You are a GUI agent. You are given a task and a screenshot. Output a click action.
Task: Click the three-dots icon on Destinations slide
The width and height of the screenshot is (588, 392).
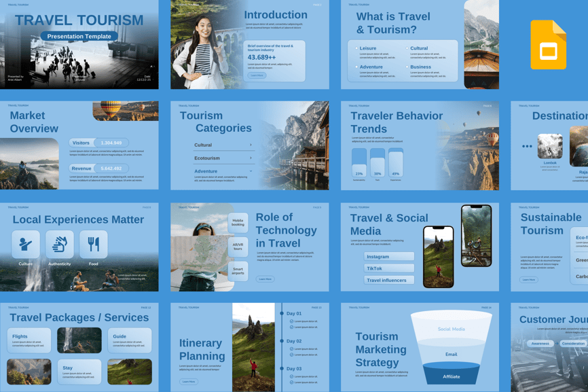[x=527, y=146]
